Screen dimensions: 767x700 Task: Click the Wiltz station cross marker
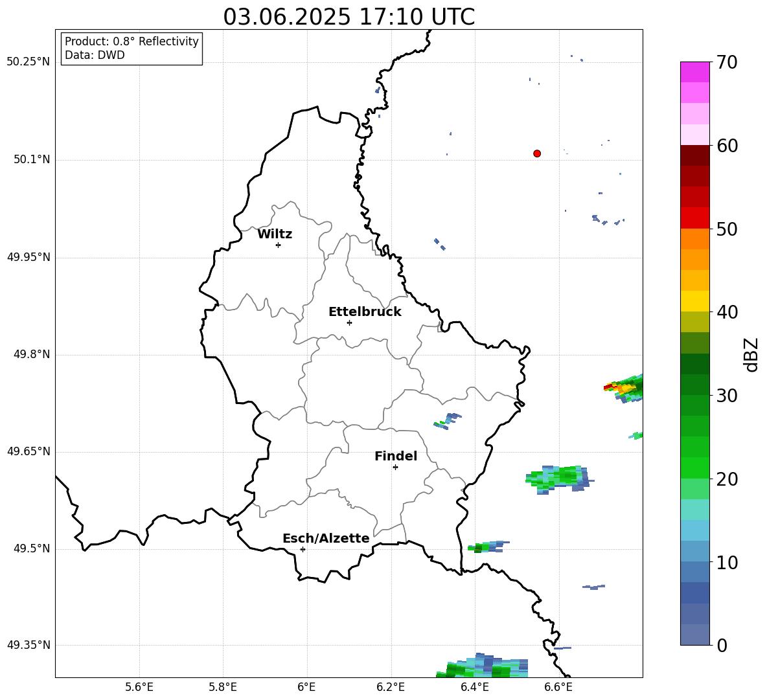(279, 245)
